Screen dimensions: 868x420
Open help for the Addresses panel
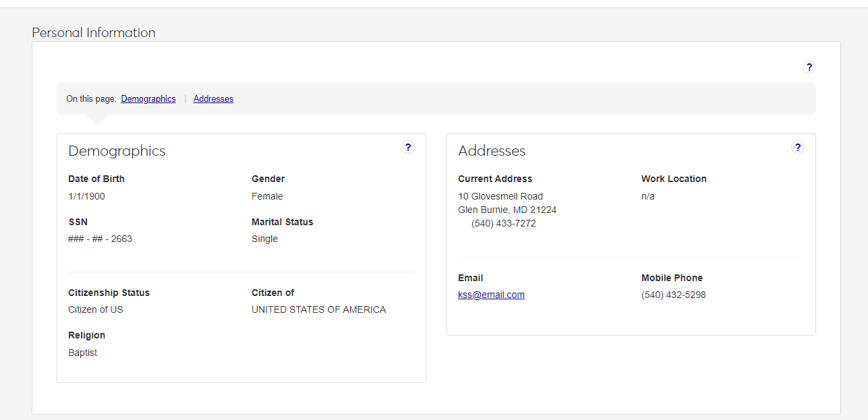(798, 147)
